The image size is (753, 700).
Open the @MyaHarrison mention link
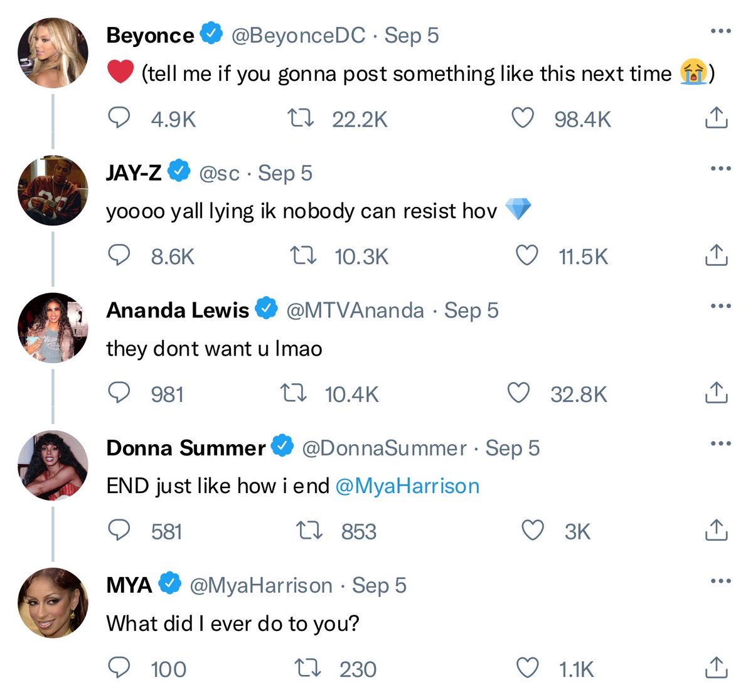(408, 486)
